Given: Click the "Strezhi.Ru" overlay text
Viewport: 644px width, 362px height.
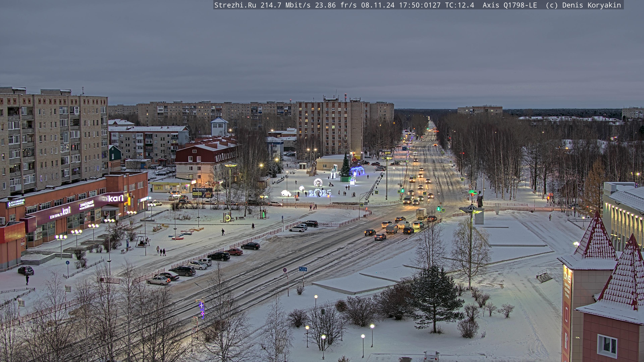Looking at the screenshot, I should (x=235, y=5).
